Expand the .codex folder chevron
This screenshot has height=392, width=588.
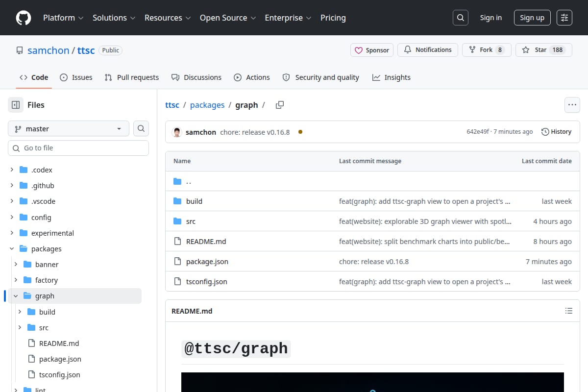tap(12, 170)
